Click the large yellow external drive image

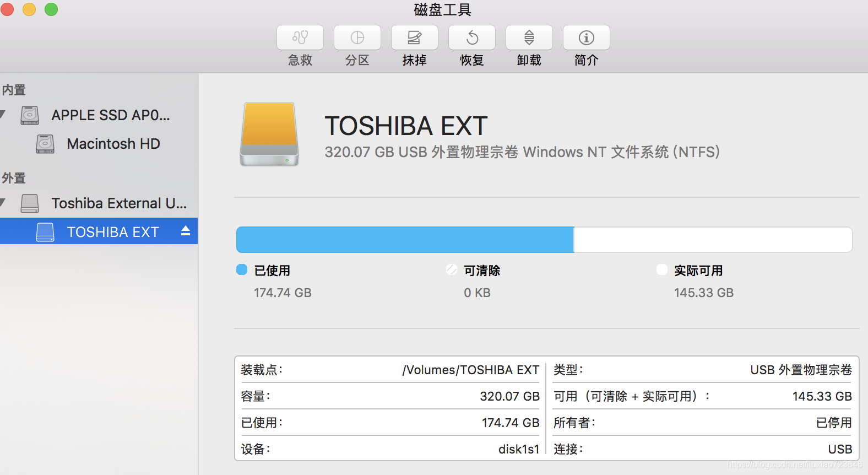click(x=269, y=134)
